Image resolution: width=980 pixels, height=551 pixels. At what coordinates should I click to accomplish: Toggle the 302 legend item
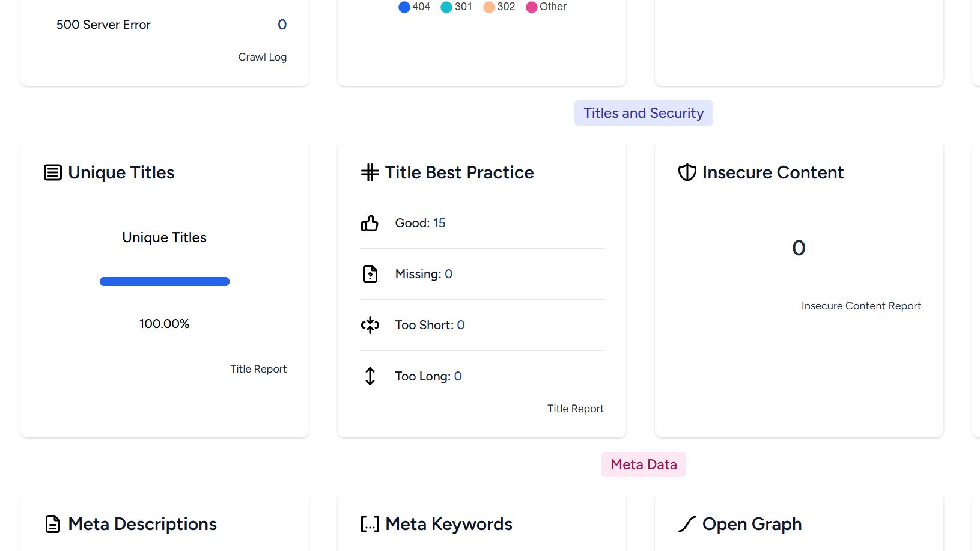(x=499, y=7)
